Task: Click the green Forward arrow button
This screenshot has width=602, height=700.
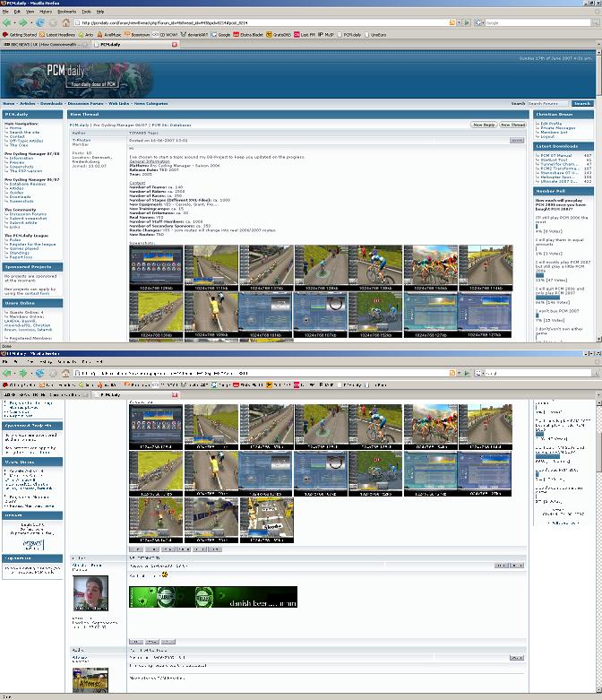Action: [21, 22]
